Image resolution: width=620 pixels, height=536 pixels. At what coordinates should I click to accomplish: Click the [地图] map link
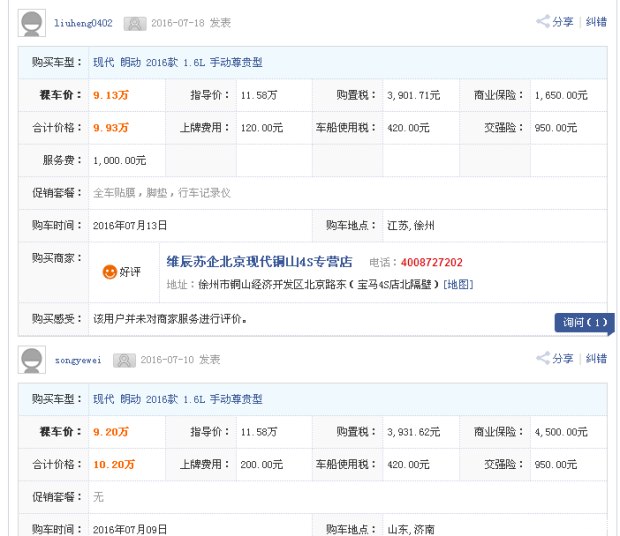(458, 285)
